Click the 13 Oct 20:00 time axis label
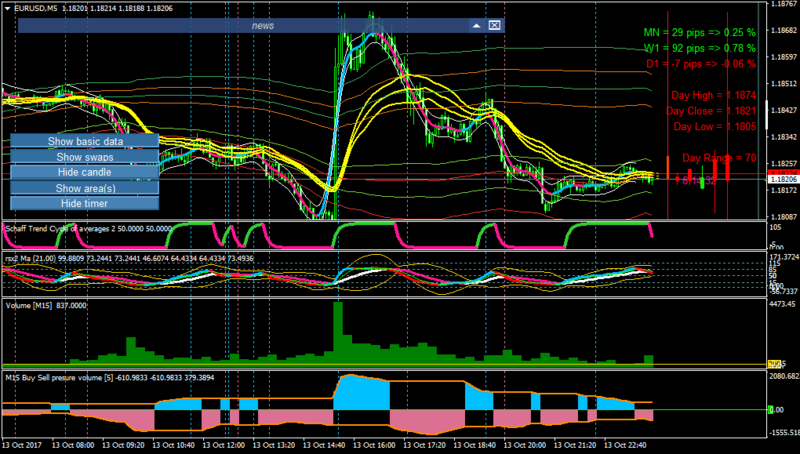This screenshot has width=800, height=454. pos(524,445)
